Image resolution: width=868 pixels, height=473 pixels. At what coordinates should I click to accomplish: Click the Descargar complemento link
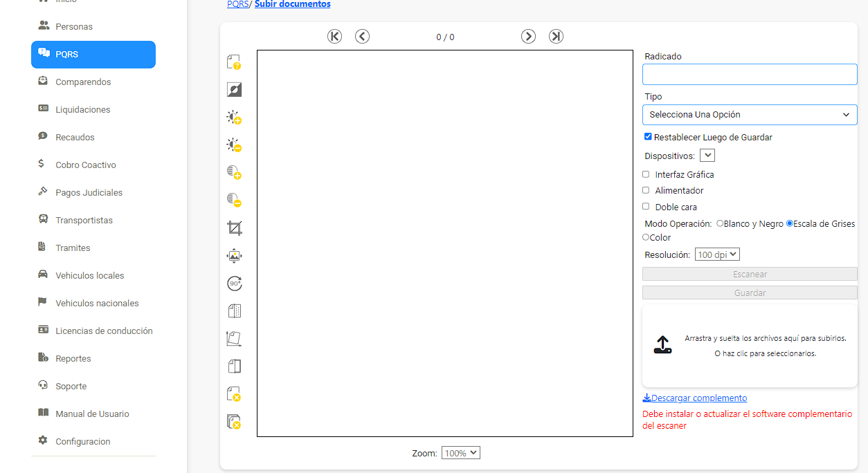coord(695,398)
